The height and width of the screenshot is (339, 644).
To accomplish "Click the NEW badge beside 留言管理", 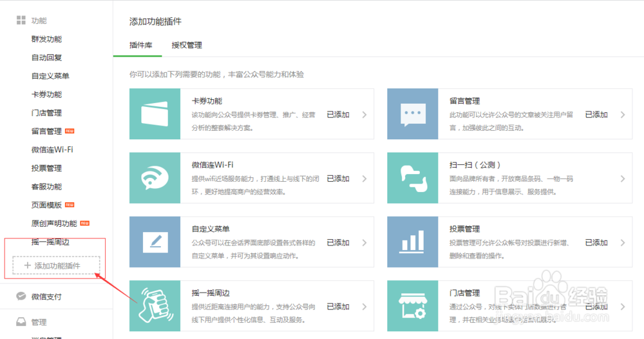I will (x=70, y=131).
